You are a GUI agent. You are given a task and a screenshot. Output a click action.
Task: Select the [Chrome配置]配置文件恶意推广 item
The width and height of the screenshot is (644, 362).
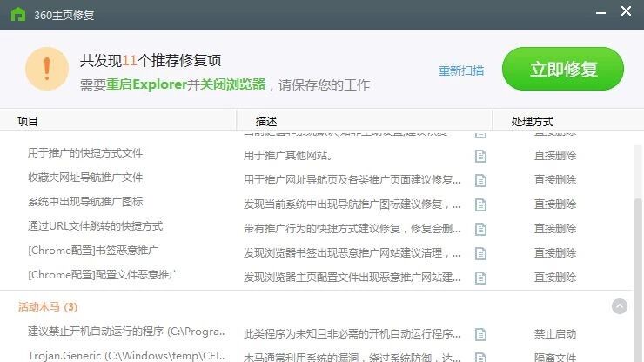(x=103, y=274)
